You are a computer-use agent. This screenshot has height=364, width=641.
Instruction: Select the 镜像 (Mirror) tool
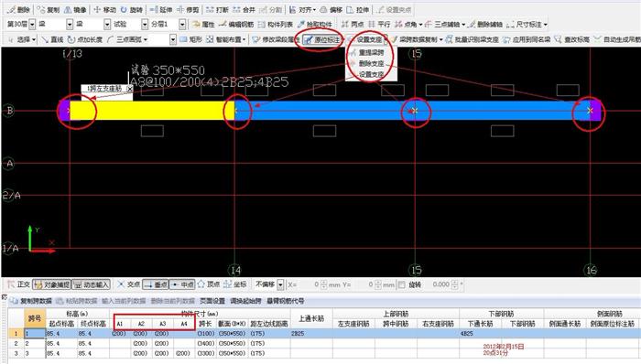point(75,9)
